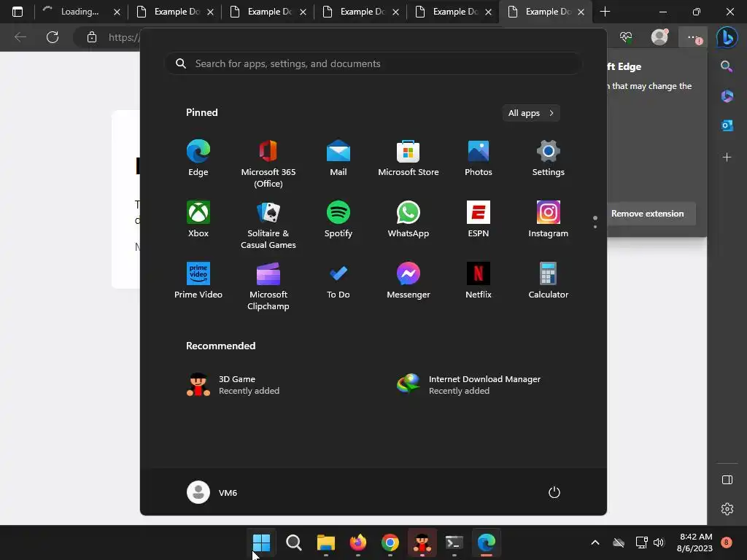The image size is (747, 560).
Task: Refresh the Edge page
Action: coord(53,37)
